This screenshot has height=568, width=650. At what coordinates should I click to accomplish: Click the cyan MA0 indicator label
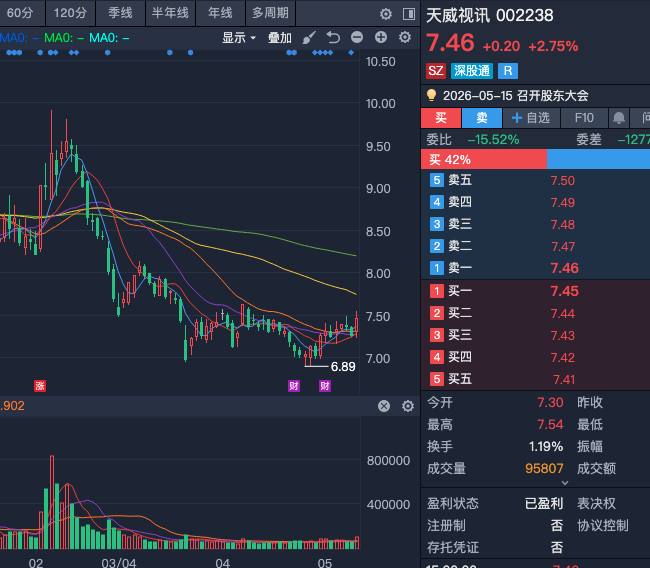(x=109, y=38)
